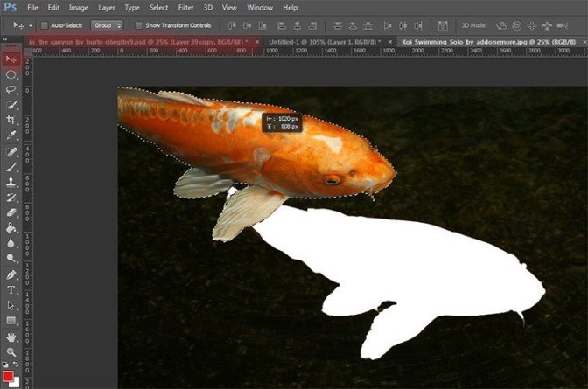Select the Move tool
Screen dimensions: 588x389
pos(10,59)
